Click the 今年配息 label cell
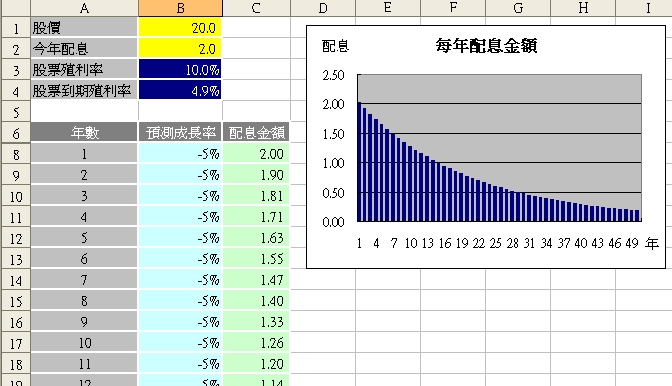The height and width of the screenshot is (386, 672). [x=84, y=49]
